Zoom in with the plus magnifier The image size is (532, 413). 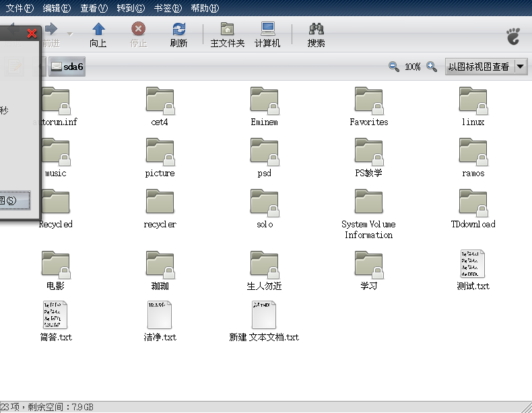432,67
